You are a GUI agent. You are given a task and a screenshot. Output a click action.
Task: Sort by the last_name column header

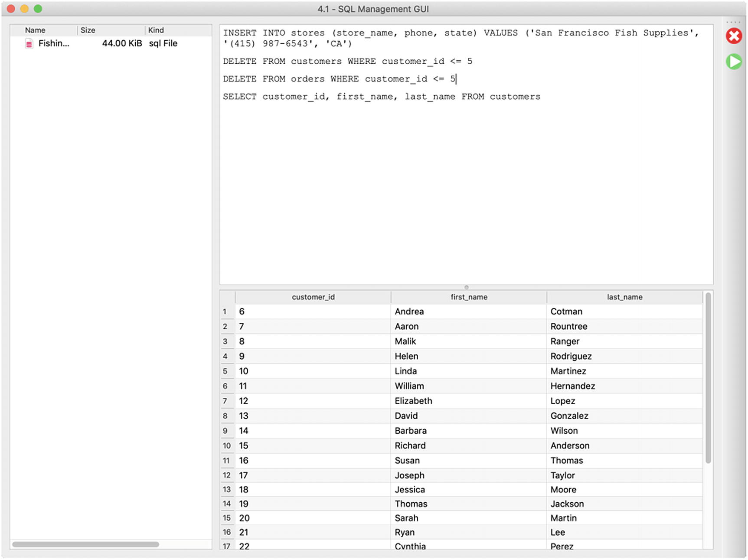click(x=624, y=297)
